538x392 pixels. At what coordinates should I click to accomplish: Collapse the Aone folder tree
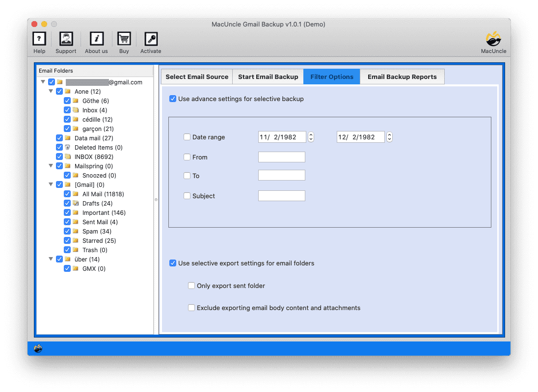tap(51, 92)
